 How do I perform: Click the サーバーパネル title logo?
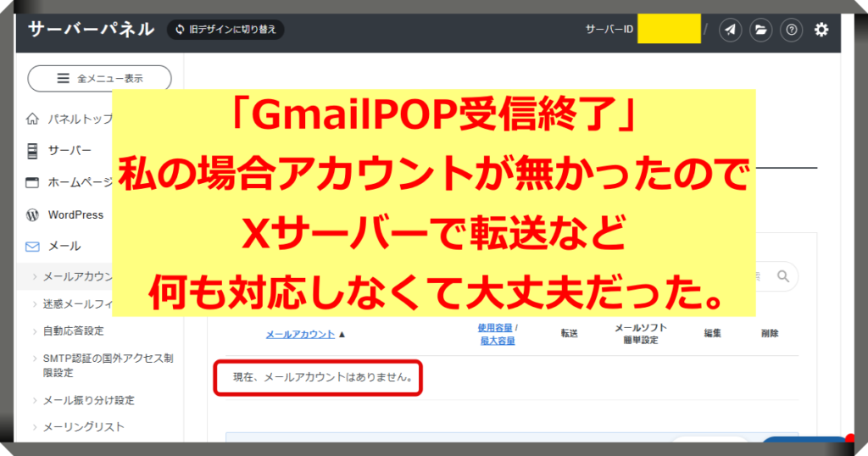click(92, 29)
